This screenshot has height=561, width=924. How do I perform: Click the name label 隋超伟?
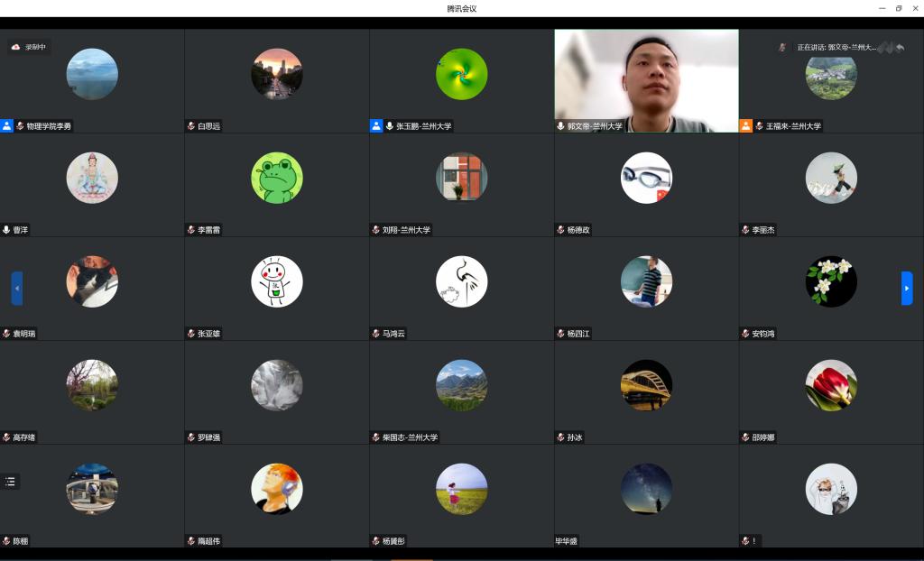click(x=208, y=541)
